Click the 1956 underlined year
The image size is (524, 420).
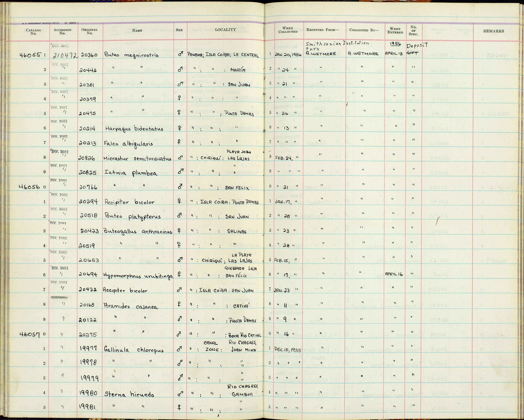pos(395,44)
